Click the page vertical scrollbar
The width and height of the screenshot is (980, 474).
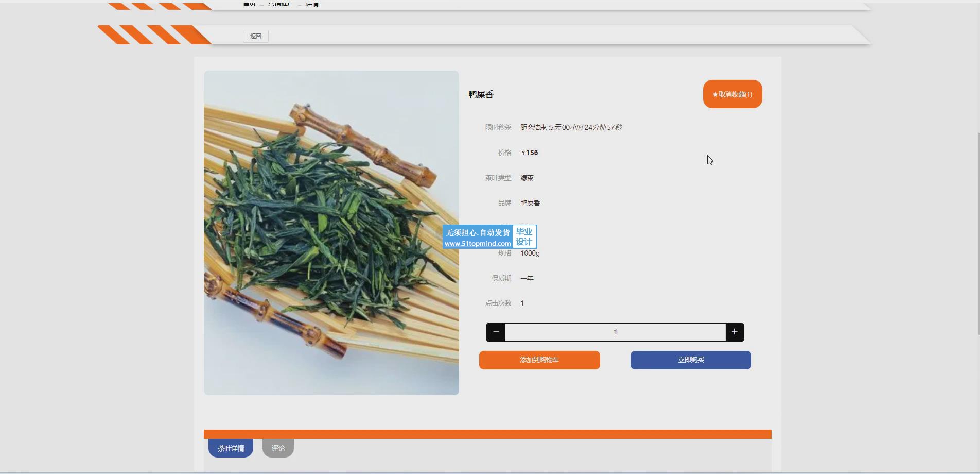point(978,234)
